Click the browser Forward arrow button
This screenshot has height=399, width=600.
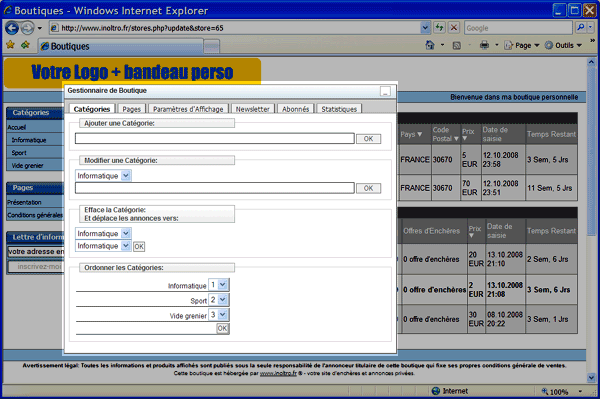tap(27, 28)
